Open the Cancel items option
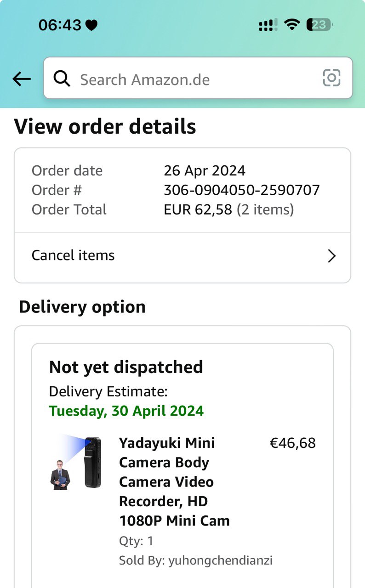 pos(73,255)
